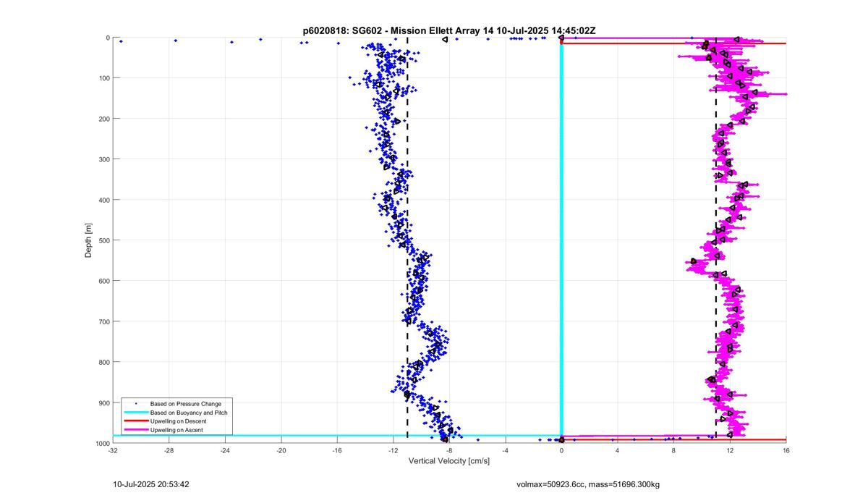Viewport: 868px width, 498px height.
Task: Click the red line sample in the legend
Action: click(135, 421)
